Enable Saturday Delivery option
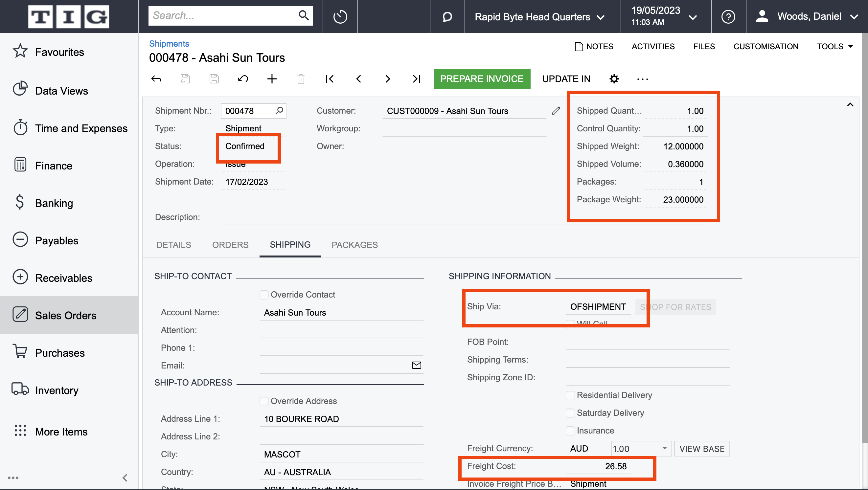Screen dimensions: 868x490 (x=570, y=413)
